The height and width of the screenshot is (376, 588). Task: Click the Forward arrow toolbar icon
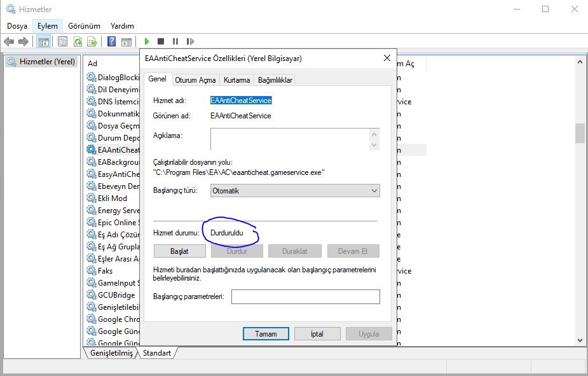click(24, 41)
